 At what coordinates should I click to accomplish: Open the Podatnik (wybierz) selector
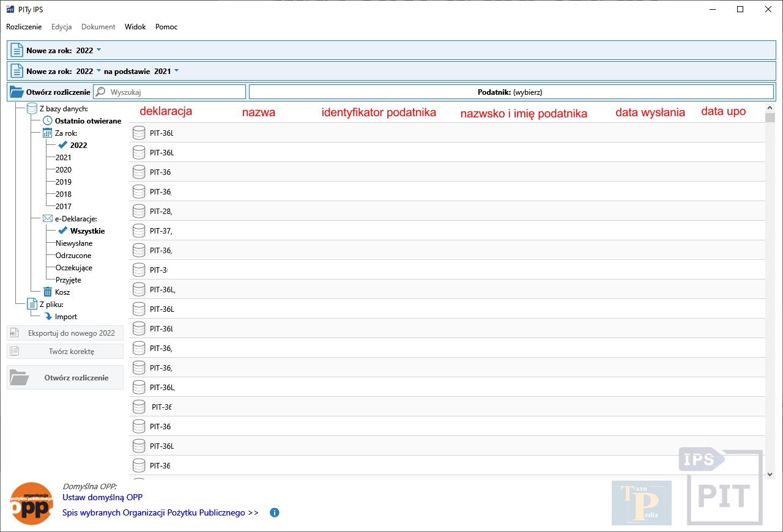pyautogui.click(x=511, y=92)
